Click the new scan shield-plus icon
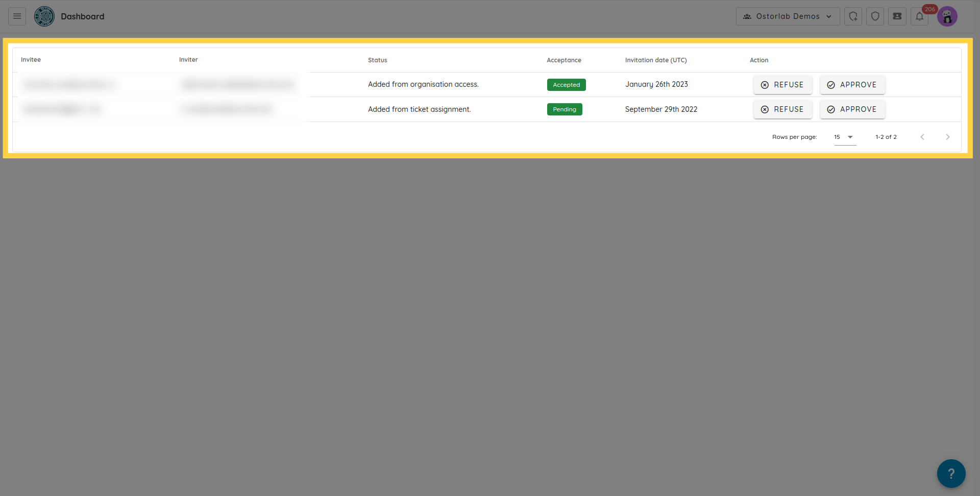This screenshot has height=496, width=980. pos(853,16)
